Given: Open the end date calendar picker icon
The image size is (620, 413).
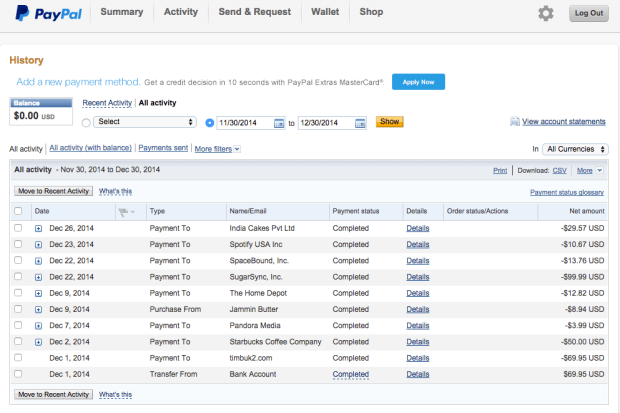Looking at the screenshot, I should [360, 123].
